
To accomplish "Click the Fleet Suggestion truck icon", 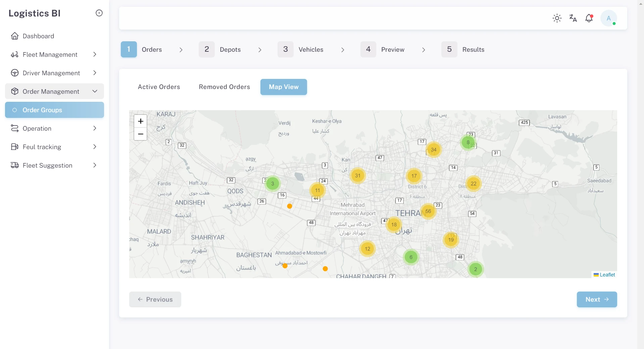I will (x=15, y=165).
